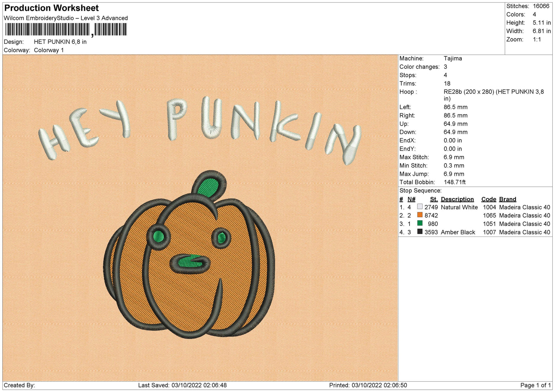Click the Stitches value 16066
The width and height of the screenshot is (555, 392).
541,6
